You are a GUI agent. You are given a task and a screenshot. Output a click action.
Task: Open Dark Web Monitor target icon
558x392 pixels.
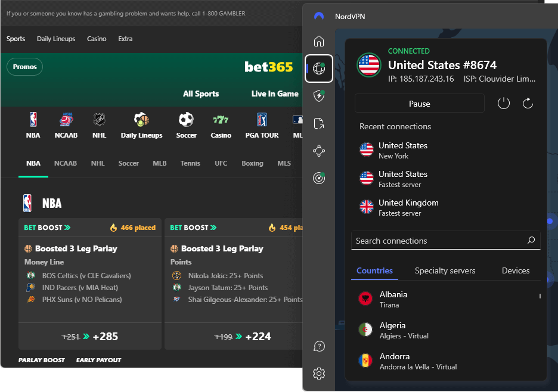pyautogui.click(x=319, y=178)
